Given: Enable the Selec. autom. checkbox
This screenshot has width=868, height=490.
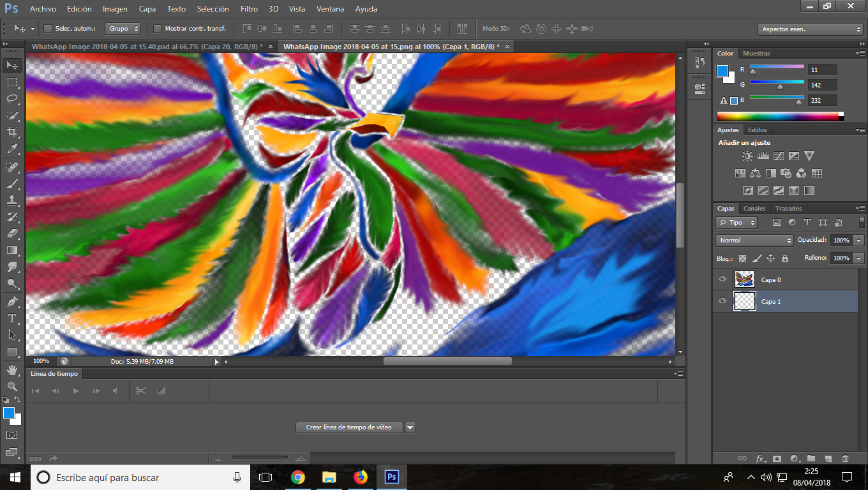Looking at the screenshot, I should [x=48, y=29].
